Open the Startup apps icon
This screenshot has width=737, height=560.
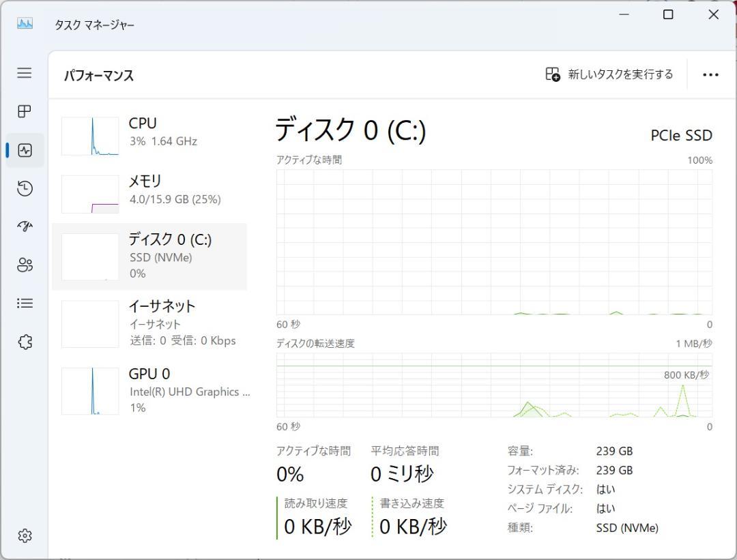pos(25,226)
